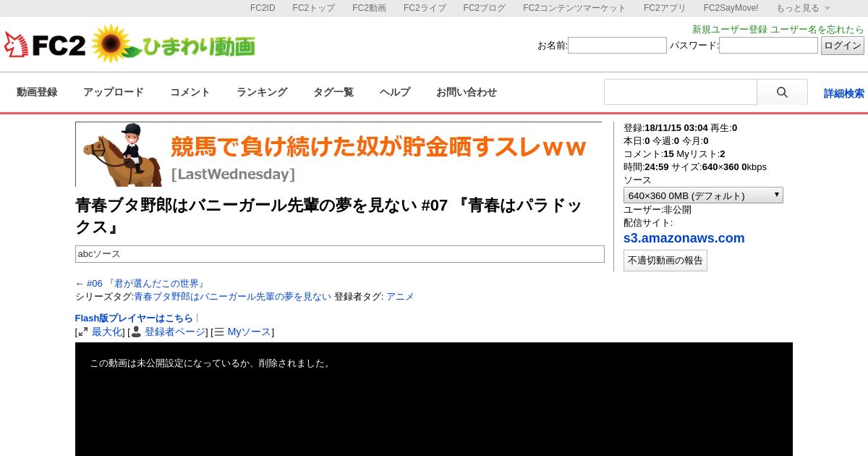Click the ユーザー:非公開 text
868x456 pixels.
(658, 210)
